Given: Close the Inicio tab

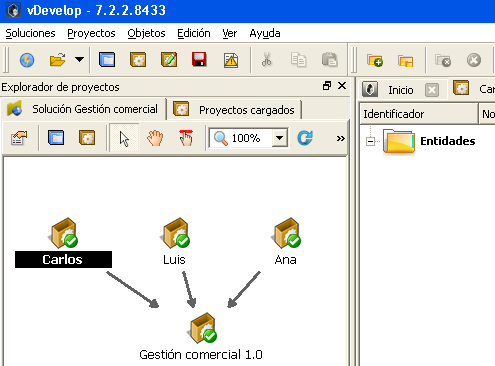Looking at the screenshot, I should coord(432,90).
